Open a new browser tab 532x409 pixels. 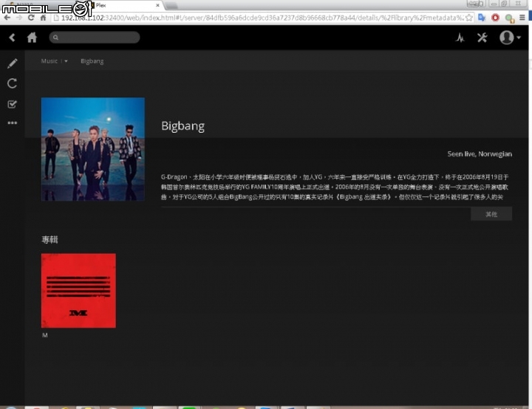click(x=171, y=6)
